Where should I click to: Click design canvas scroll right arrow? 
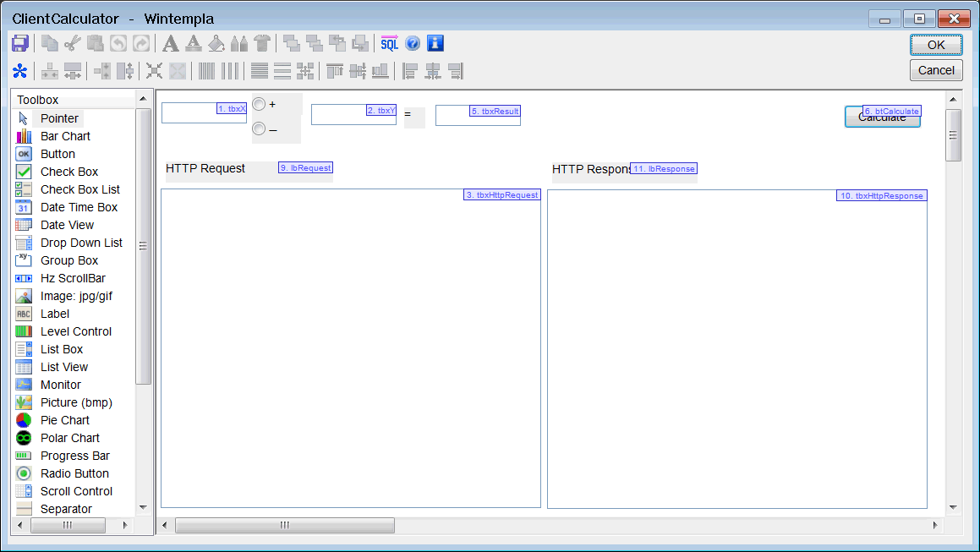point(935,525)
